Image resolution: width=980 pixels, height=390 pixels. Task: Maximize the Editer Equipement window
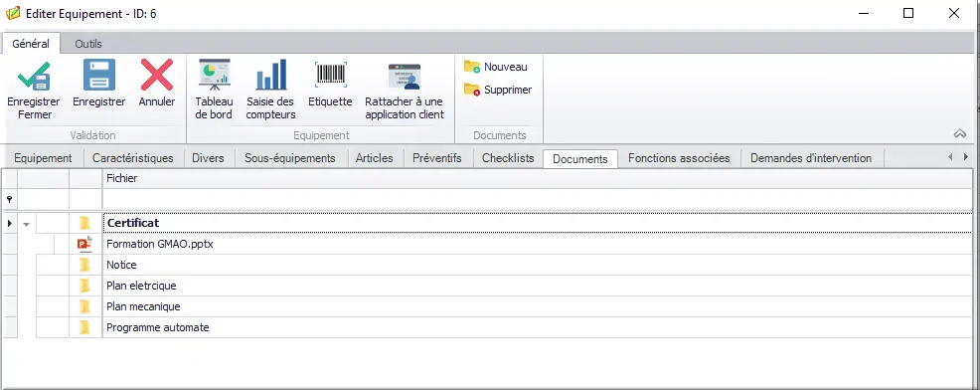coord(908,13)
